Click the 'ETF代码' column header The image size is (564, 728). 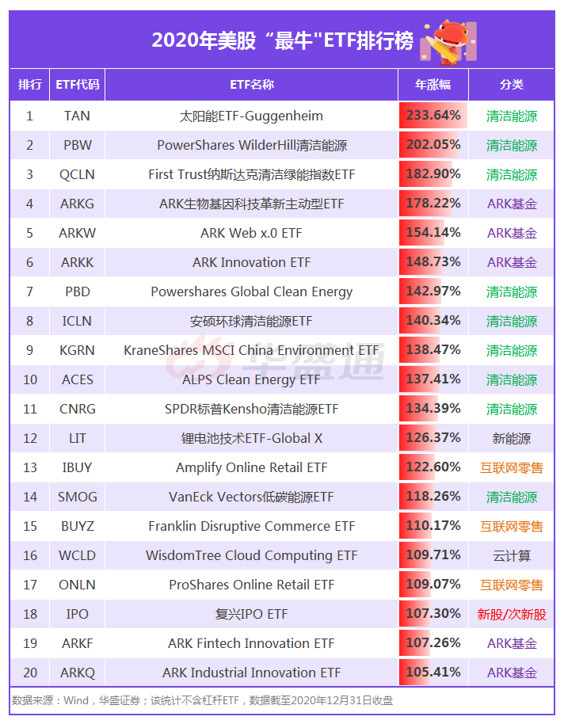[x=77, y=85]
